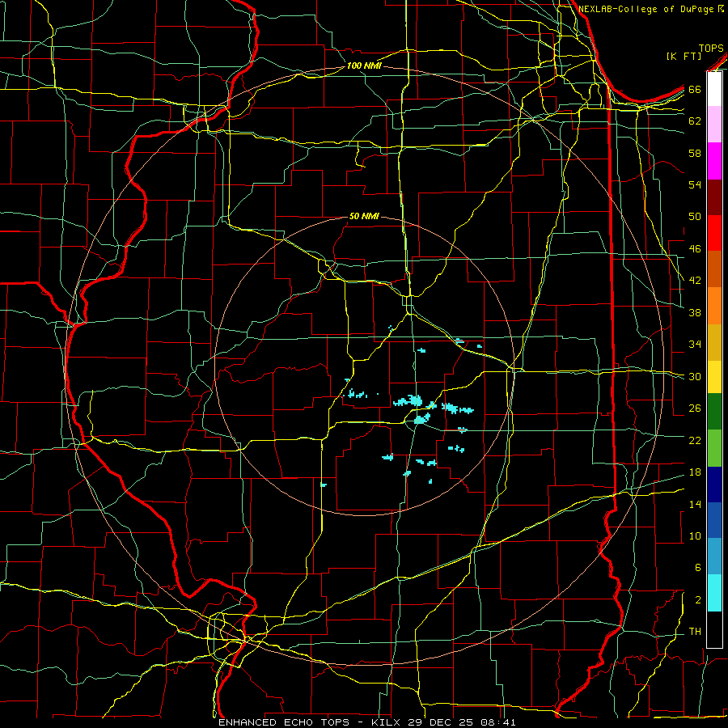The width and height of the screenshot is (728, 728).
Task: Click the 50 legend value
Action: (x=695, y=217)
